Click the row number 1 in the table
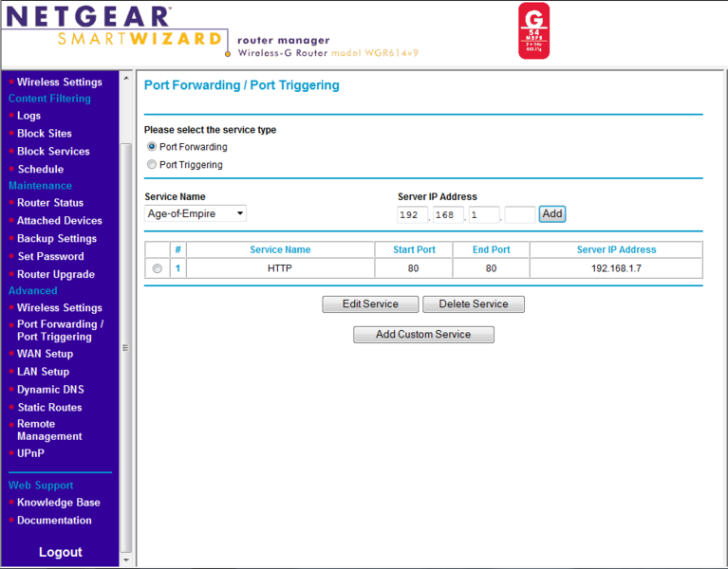Screen dimensions: 728x569 [x=177, y=268]
